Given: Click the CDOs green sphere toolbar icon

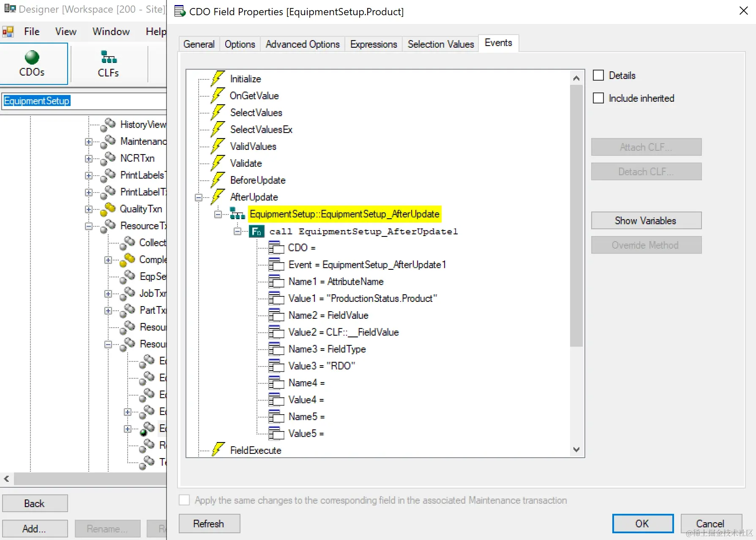Looking at the screenshot, I should click(32, 57).
